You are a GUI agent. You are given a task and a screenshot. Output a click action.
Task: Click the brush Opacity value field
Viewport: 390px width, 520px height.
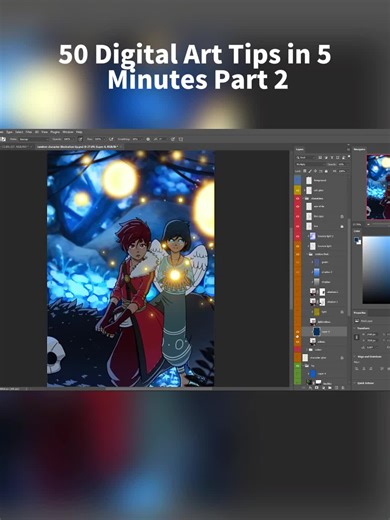click(67, 139)
